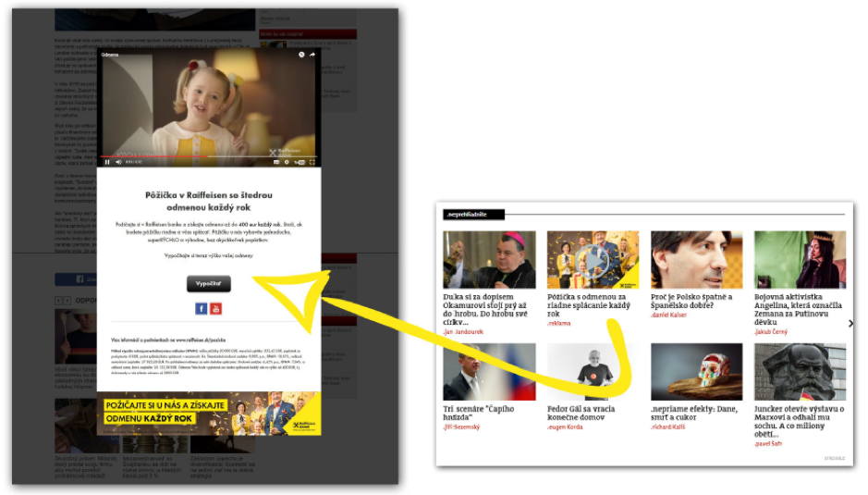Read 'Duka si za dopisem Okamurovi' headline
Viewport: 868px width, 495px height.
point(485,309)
